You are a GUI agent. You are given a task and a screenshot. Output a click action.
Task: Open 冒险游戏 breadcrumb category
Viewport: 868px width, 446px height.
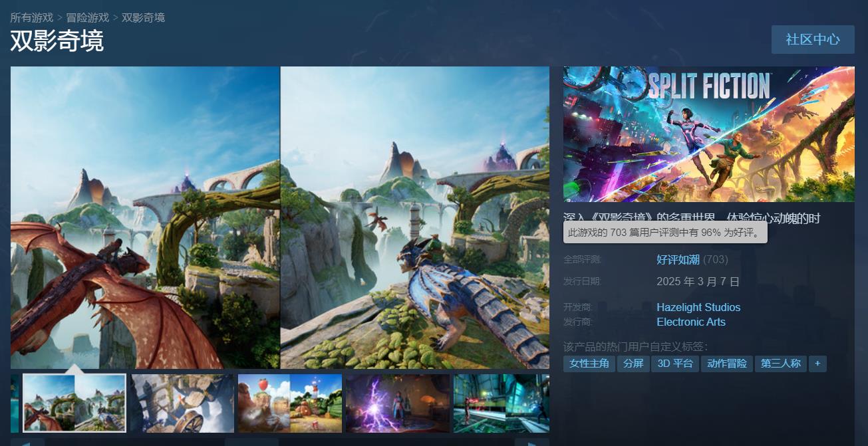(x=87, y=17)
